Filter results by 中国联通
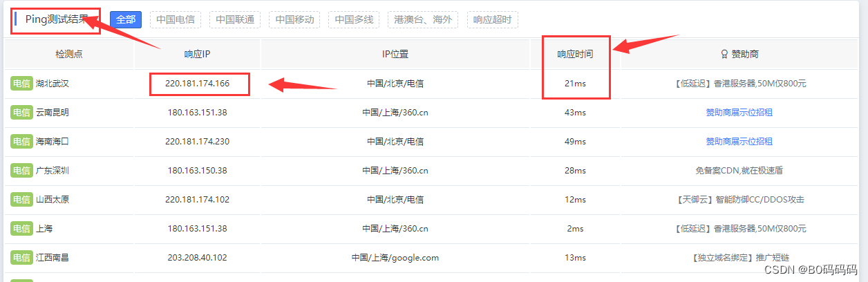The width and height of the screenshot is (868, 282). [x=235, y=19]
